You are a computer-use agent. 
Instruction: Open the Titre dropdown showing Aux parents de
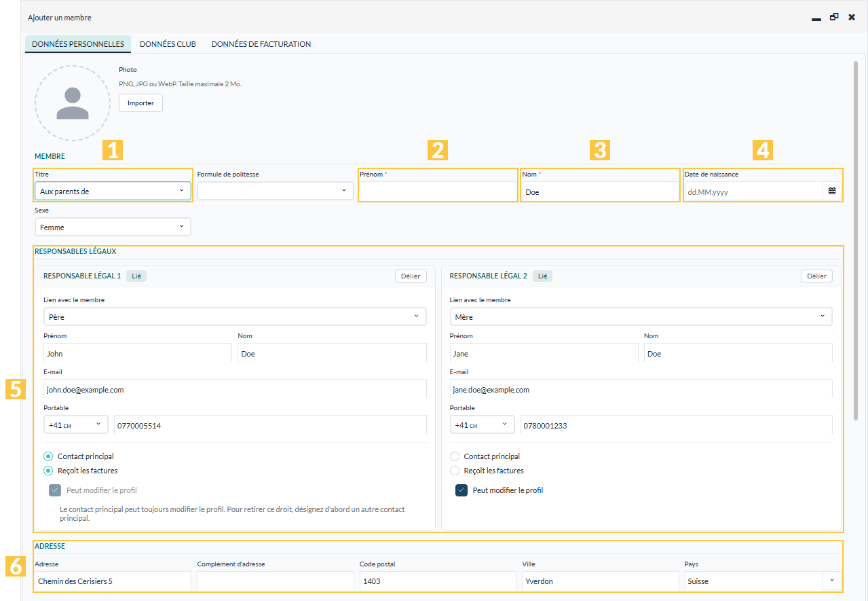pos(113,192)
